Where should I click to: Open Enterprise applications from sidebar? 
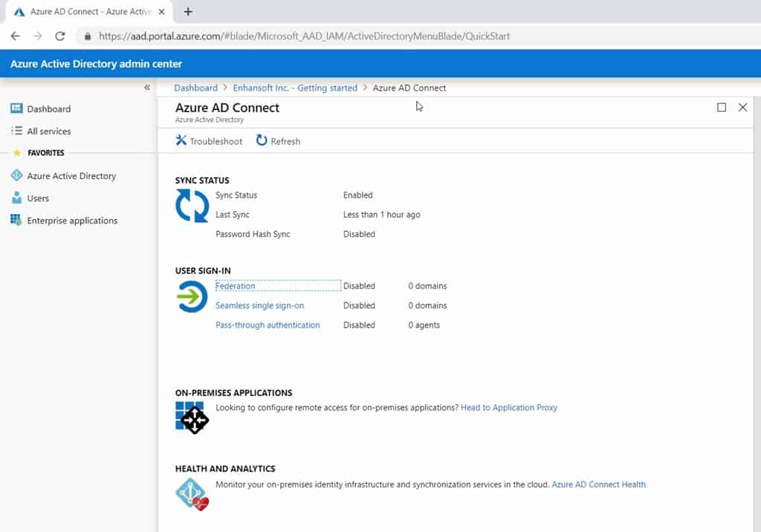[16, 220]
